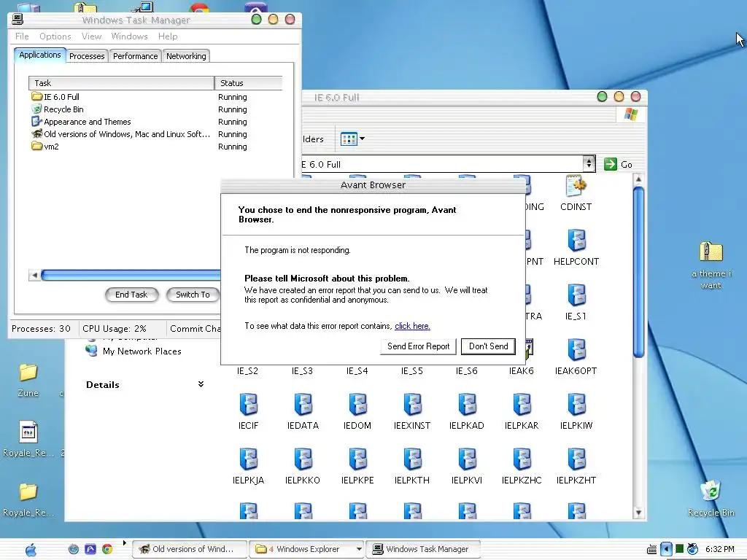Sort by the Status column header

249,83
